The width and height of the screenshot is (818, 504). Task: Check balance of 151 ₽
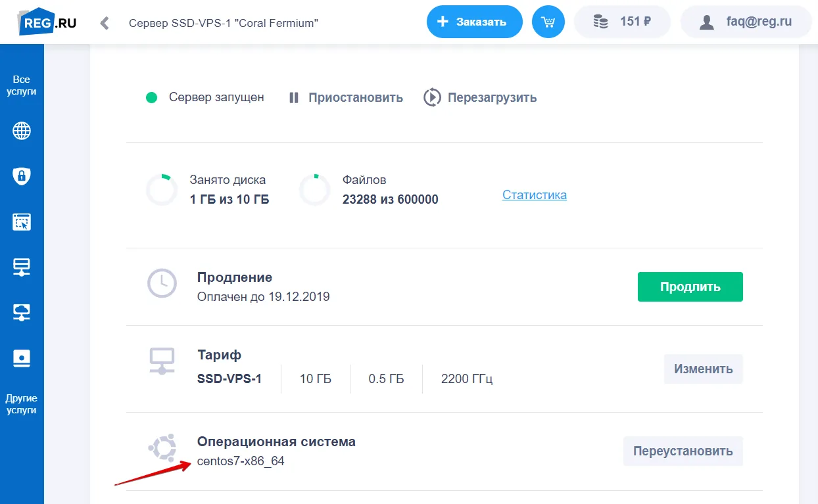click(622, 22)
